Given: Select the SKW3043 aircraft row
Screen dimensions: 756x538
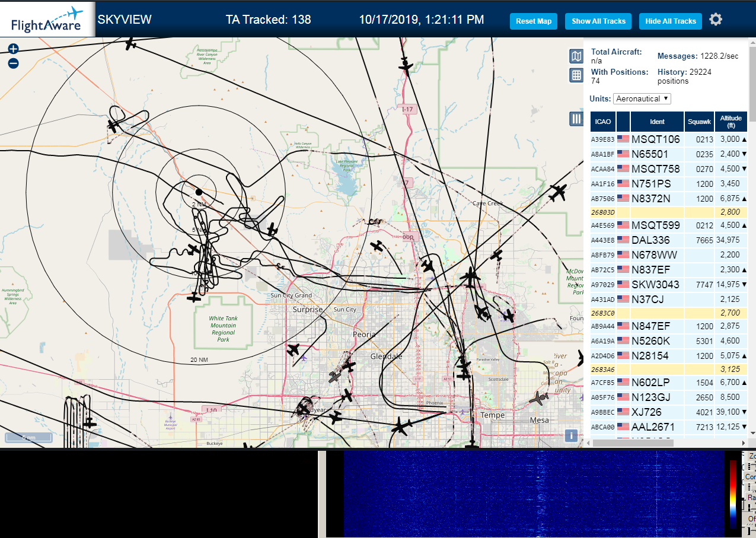Looking at the screenshot, I should tap(669, 285).
